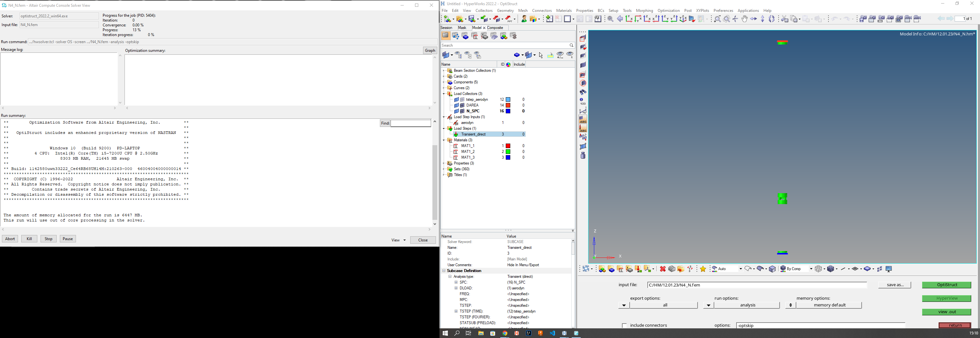The width and height of the screenshot is (980, 338).
Task: Click the Display none eye icon in browser
Action: [468, 55]
